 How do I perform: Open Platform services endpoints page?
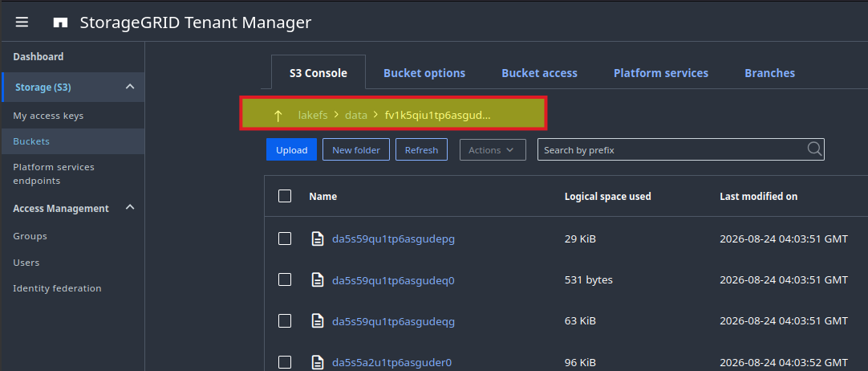54,174
